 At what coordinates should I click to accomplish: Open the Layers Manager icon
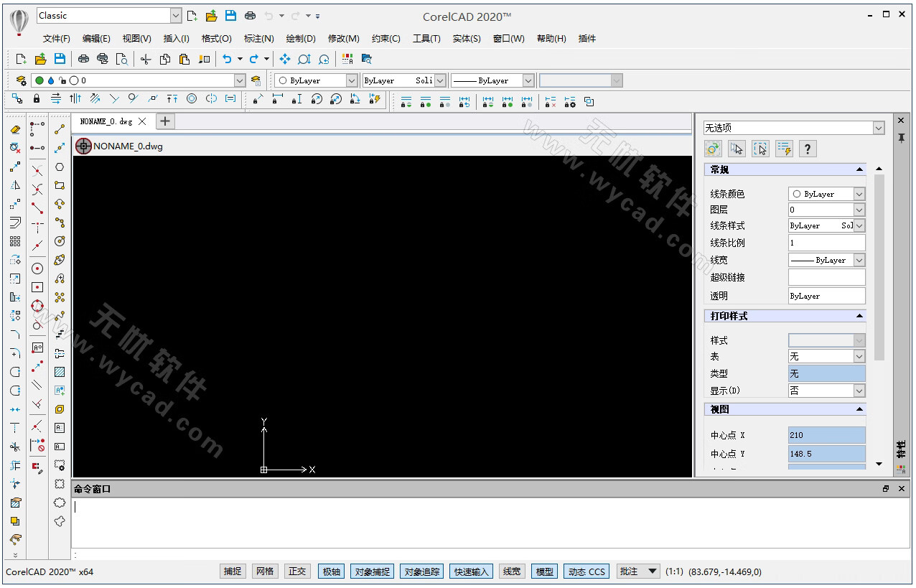point(21,80)
